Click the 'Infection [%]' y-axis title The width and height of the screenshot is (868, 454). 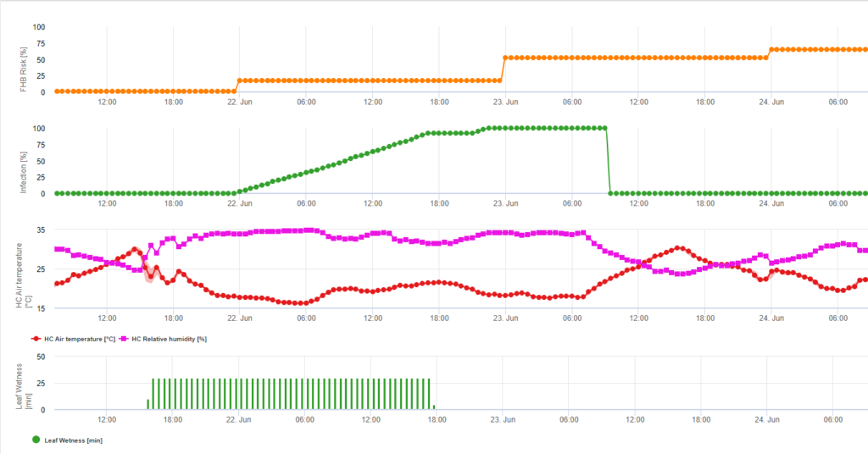25,161
